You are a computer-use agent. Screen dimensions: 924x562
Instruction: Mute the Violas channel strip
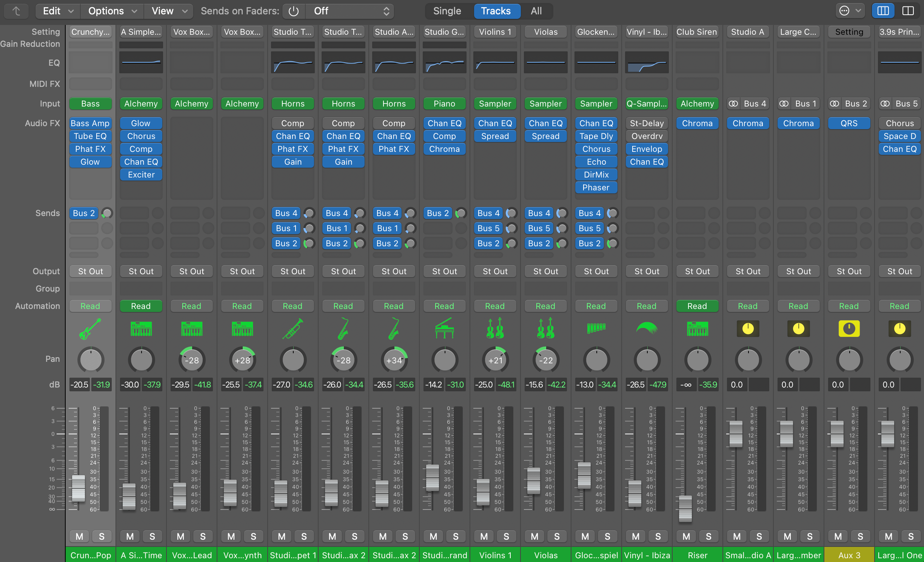[x=534, y=536]
